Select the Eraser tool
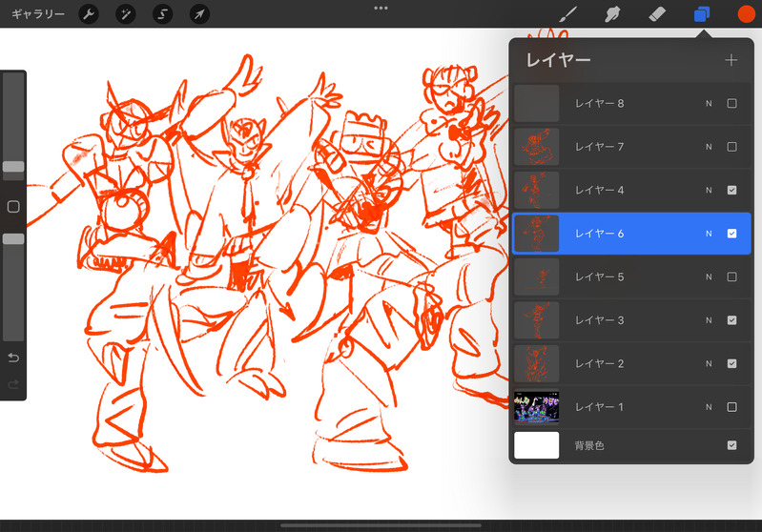 click(657, 14)
